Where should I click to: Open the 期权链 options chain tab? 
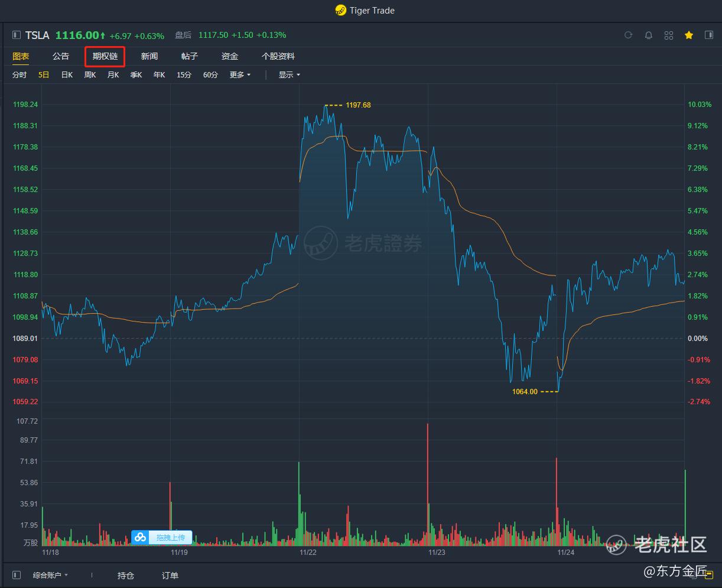point(105,57)
